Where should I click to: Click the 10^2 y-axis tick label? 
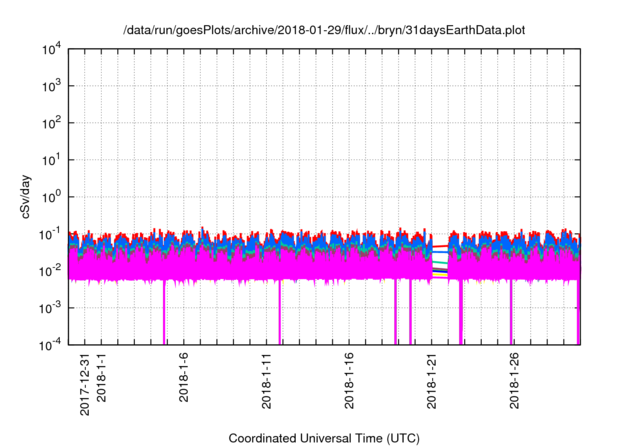pyautogui.click(x=52, y=124)
